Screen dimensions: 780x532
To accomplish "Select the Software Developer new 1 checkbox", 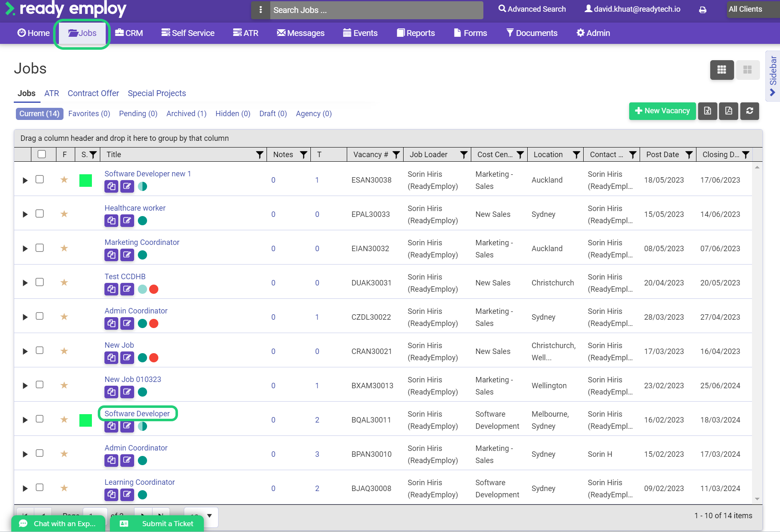I will tap(40, 179).
